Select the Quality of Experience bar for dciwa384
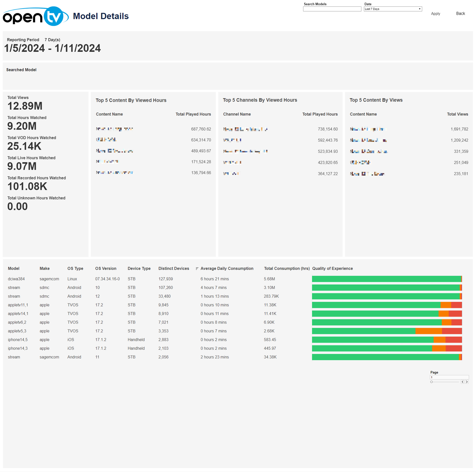 click(x=386, y=279)
